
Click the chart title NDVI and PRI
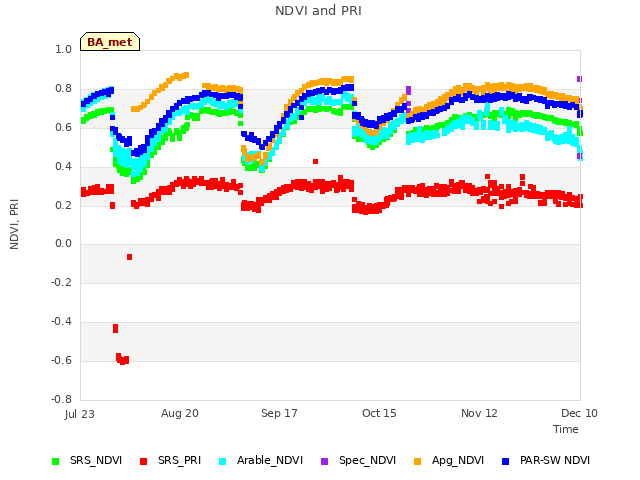[318, 10]
